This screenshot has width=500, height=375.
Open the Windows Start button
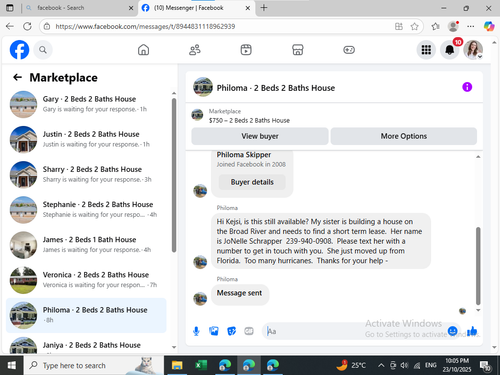[12, 365]
